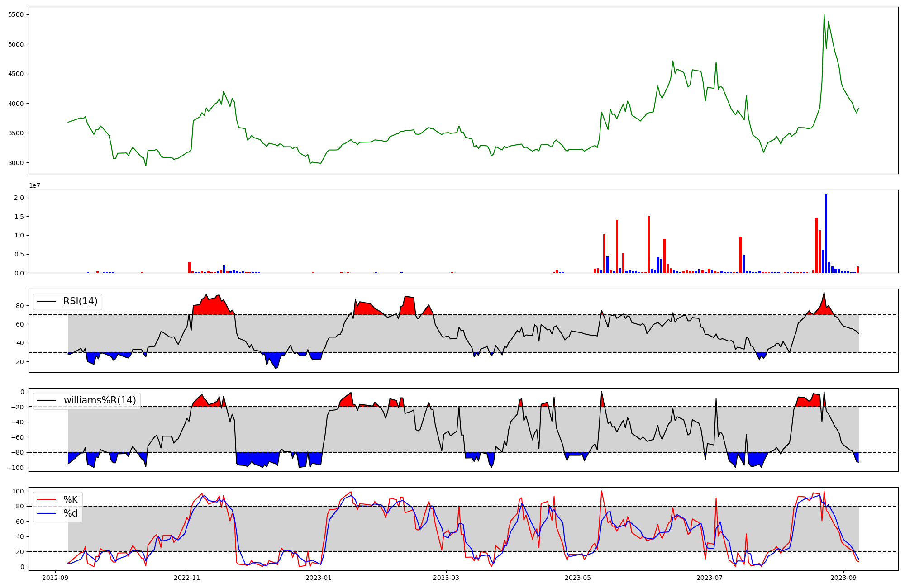Click the 2023-07 x-axis date label

point(710,578)
